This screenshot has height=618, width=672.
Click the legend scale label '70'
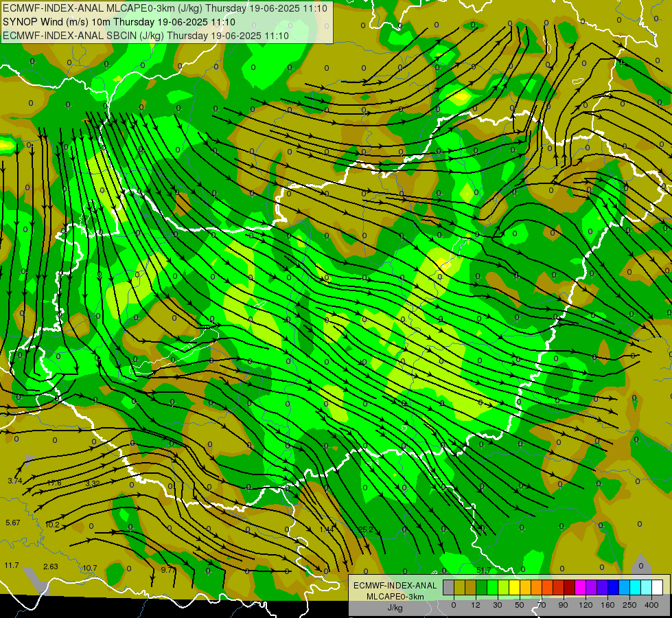click(542, 605)
